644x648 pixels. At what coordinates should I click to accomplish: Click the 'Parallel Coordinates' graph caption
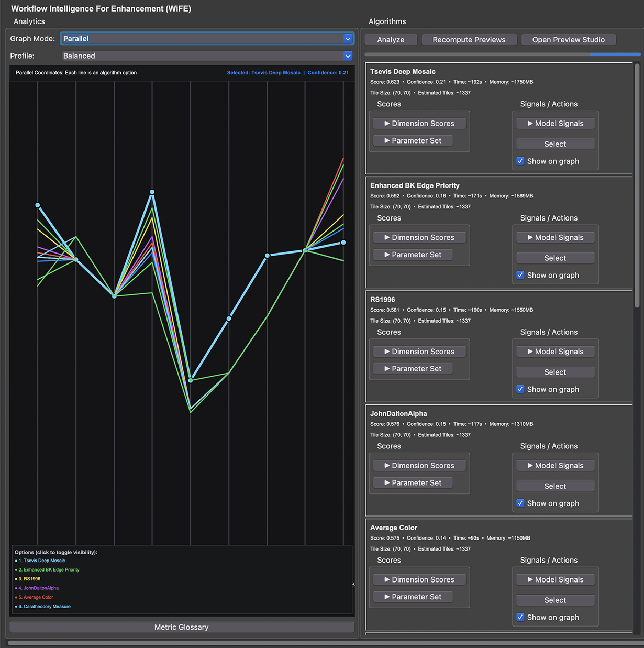coord(76,73)
